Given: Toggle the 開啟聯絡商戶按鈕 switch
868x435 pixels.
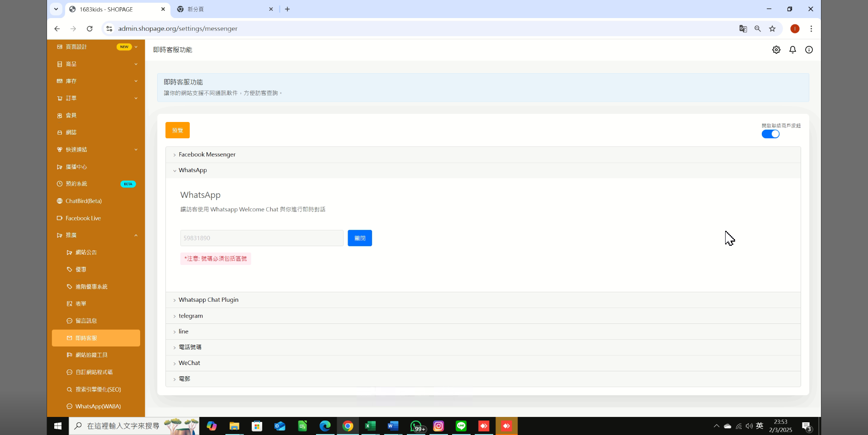Looking at the screenshot, I should tap(770, 134).
